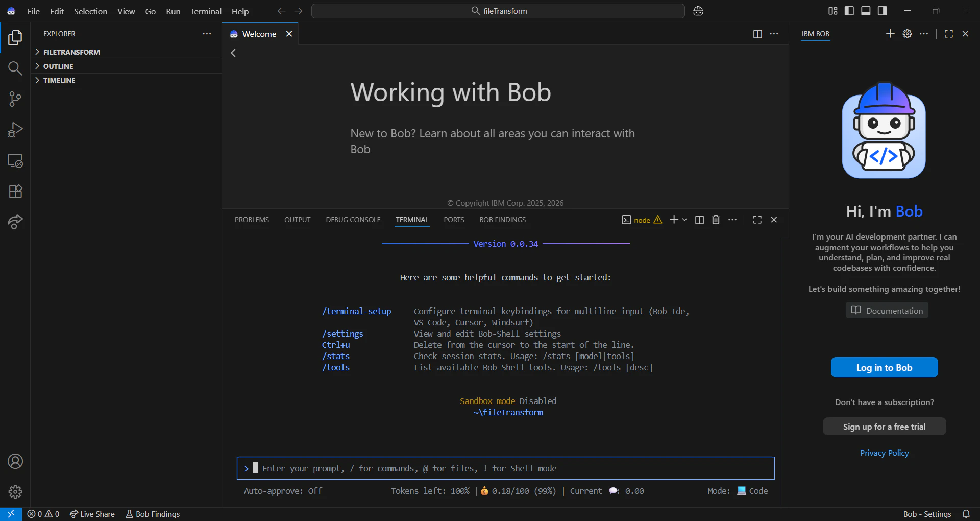The image size is (980, 521).
Task: Open the Search view icon
Action: click(15, 68)
